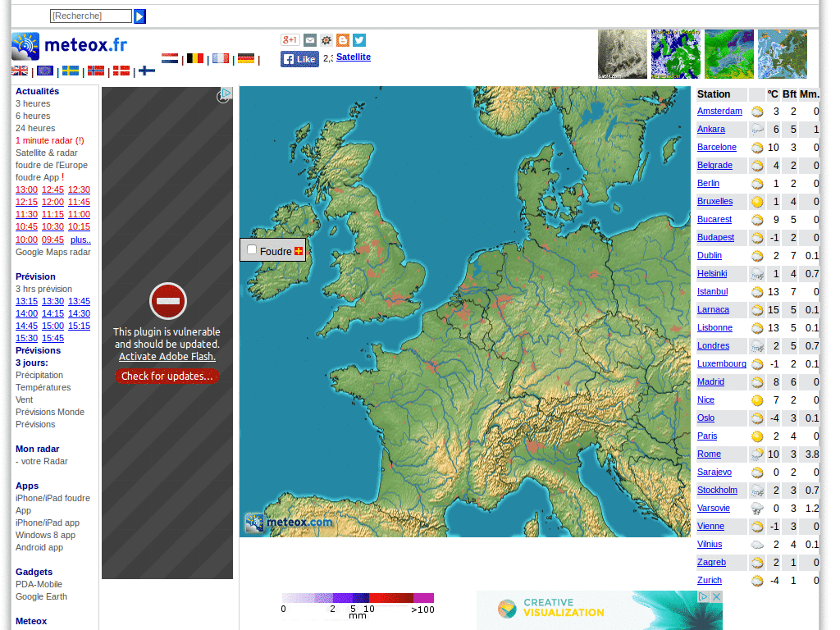Open Satellite & radar menu item
840x630 pixels.
(x=47, y=153)
